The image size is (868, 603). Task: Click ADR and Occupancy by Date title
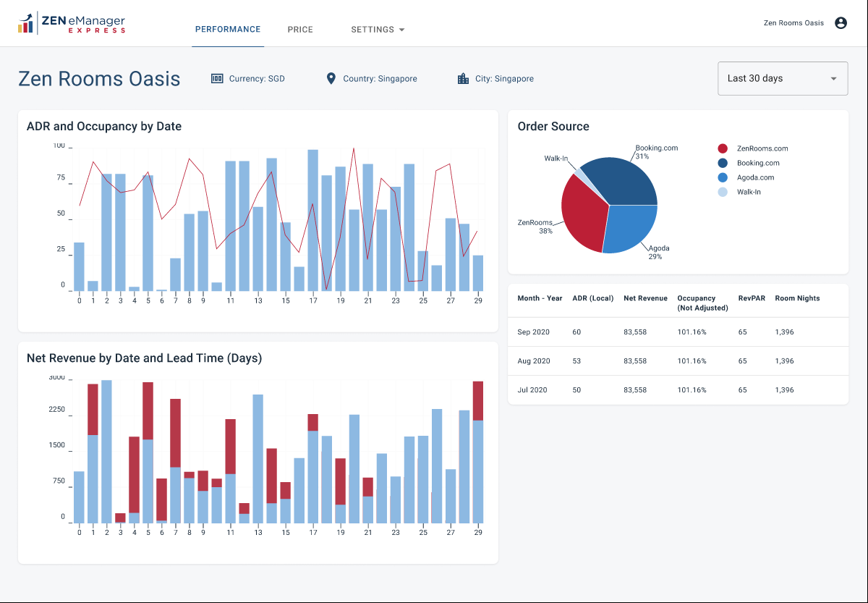pyautogui.click(x=104, y=126)
